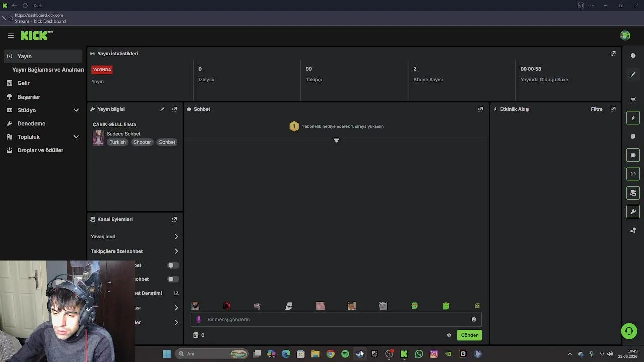Viewport: 644px width, 362px height.
Task: Open the emoji picker in chat input
Action: point(474,319)
